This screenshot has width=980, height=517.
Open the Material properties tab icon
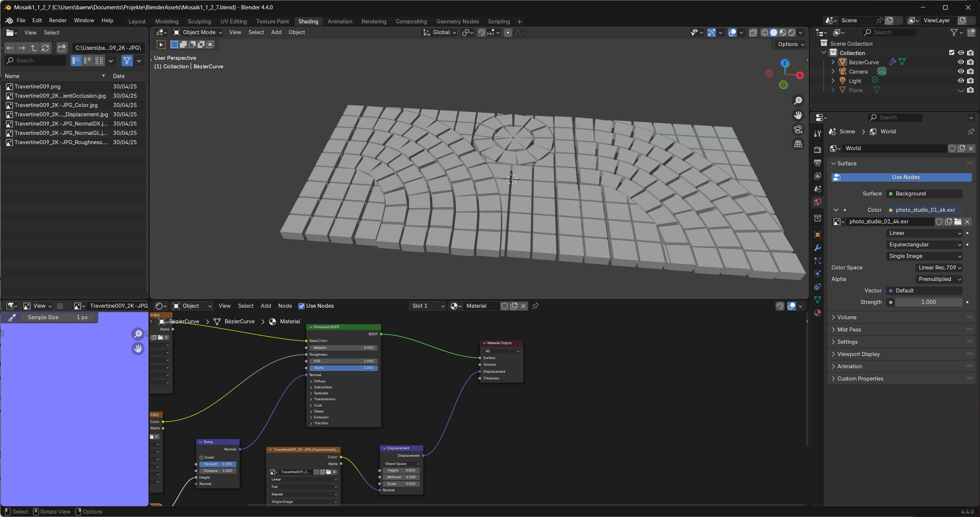[x=817, y=313]
